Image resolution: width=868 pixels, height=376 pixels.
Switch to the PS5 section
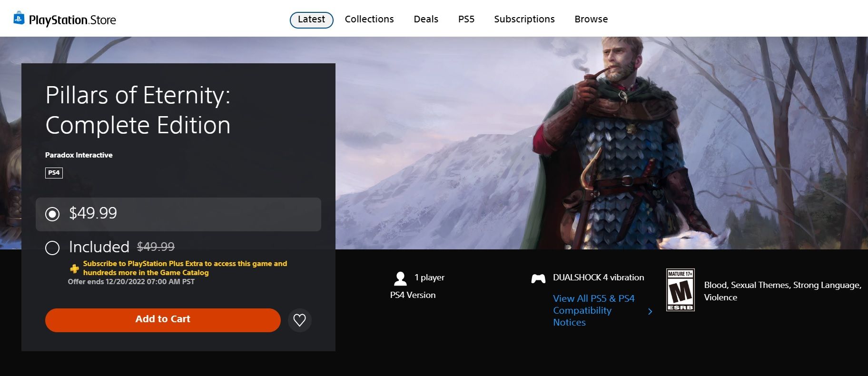466,20
